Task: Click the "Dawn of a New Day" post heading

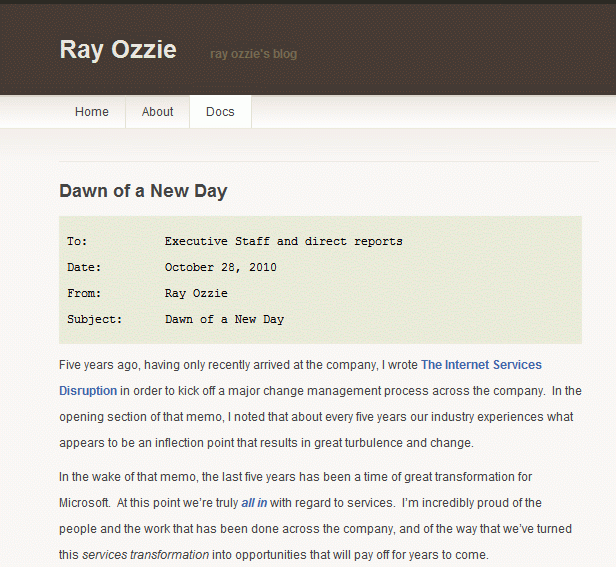Action: pos(143,191)
